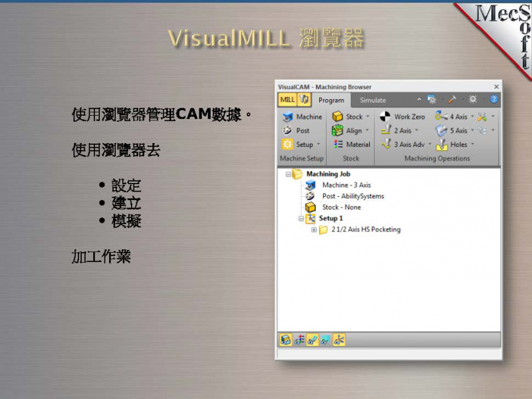
Task: Select the Program tab
Action: coord(331,100)
